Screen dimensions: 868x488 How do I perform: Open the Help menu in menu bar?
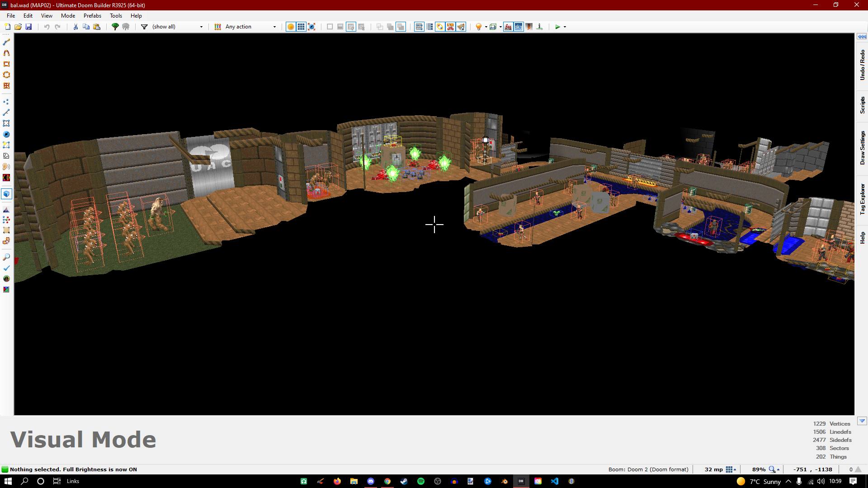136,15
